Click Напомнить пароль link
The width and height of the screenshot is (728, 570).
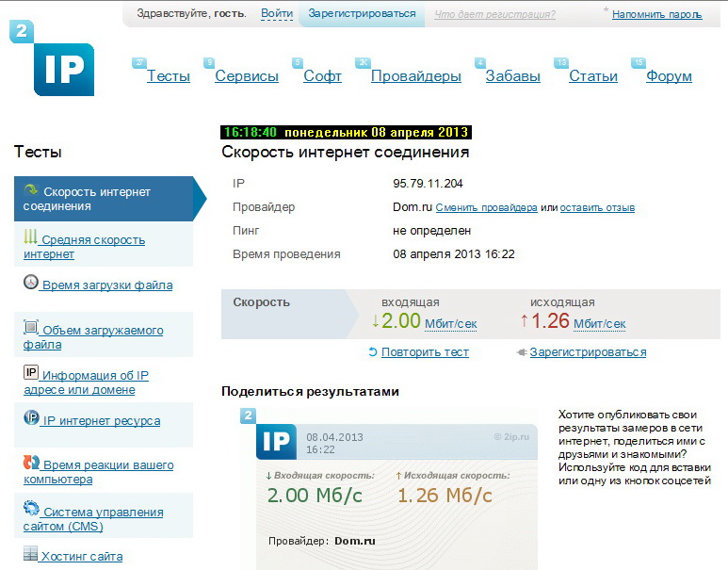656,15
